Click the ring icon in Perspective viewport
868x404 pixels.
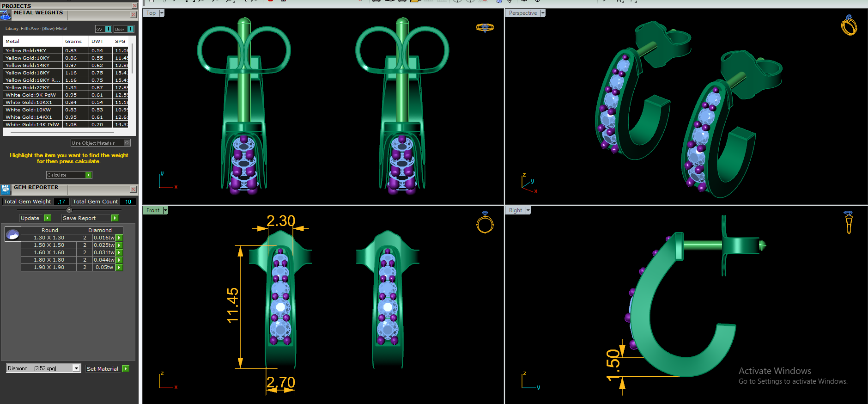[x=849, y=25]
